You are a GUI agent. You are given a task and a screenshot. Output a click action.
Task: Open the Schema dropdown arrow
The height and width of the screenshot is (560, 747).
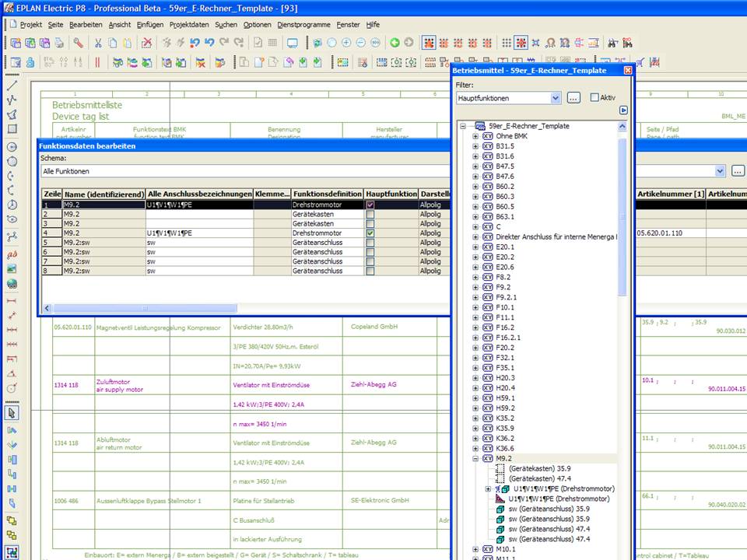720,171
